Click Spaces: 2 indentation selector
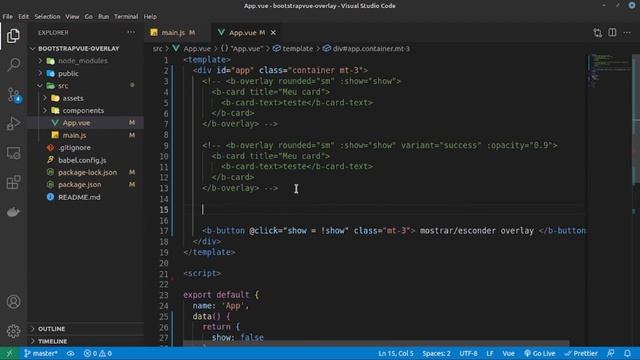The image size is (640, 360). [x=436, y=353]
